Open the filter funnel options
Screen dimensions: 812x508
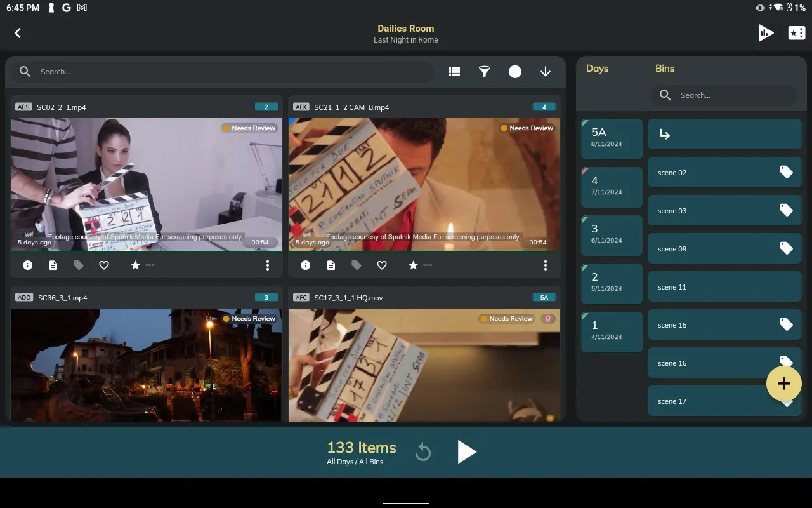[485, 72]
